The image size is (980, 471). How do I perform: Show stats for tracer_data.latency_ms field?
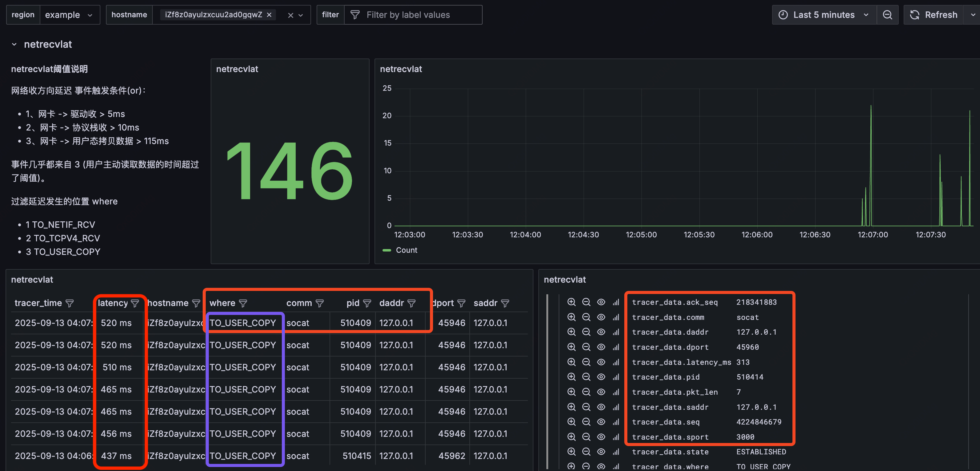(616, 362)
